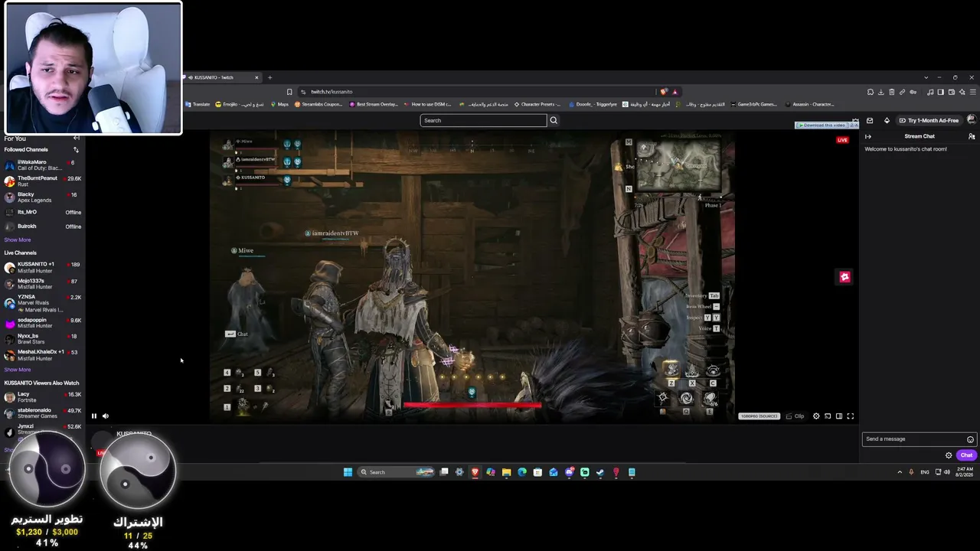Open the browser tab search dropdown
Viewport: 980px width, 551px height.
(926, 77)
